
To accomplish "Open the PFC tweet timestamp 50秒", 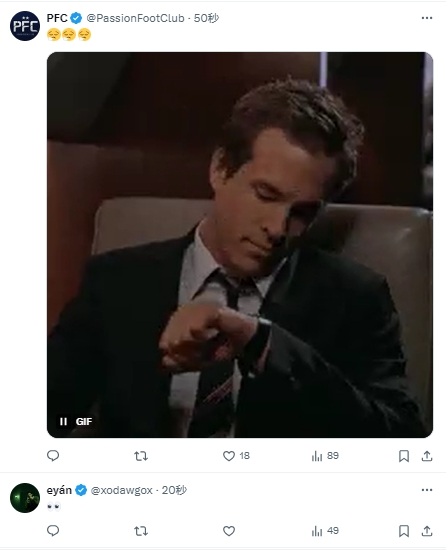I will [x=206, y=18].
